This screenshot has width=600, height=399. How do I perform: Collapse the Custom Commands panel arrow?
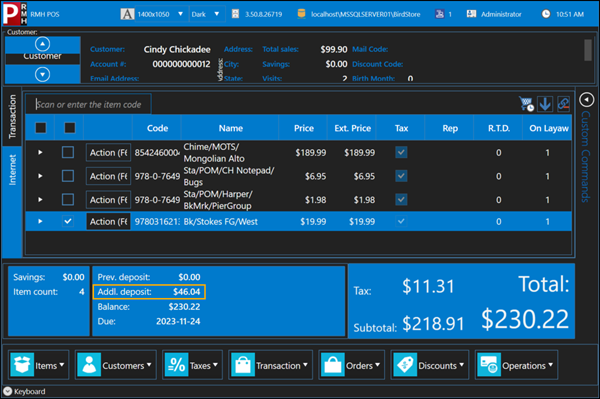(x=586, y=100)
